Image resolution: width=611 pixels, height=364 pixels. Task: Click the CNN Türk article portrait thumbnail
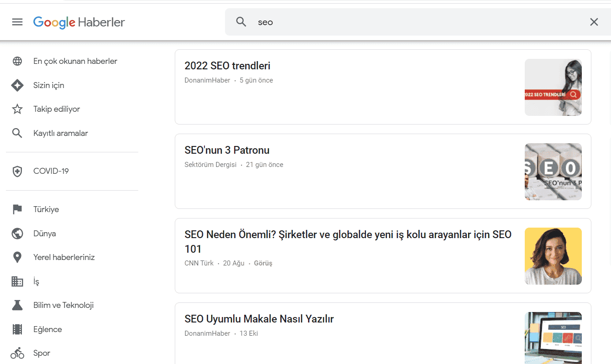(553, 256)
